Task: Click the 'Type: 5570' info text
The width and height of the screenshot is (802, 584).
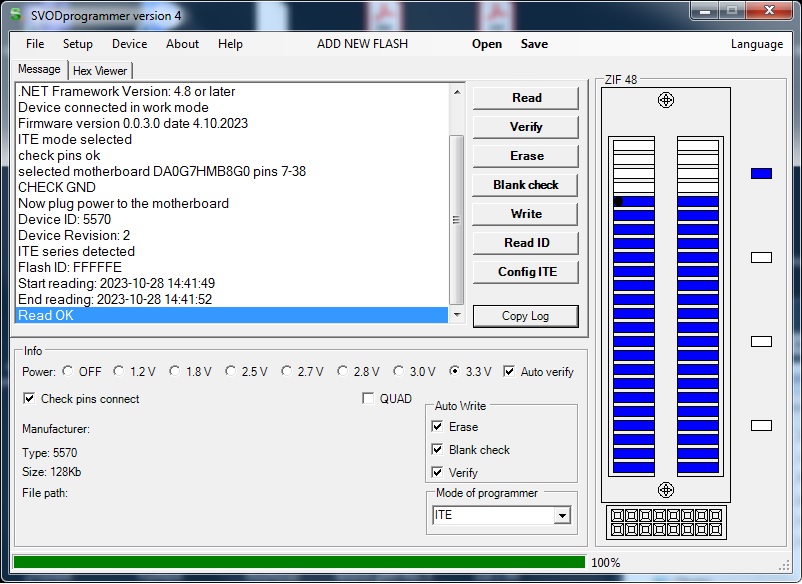Action: 50,453
